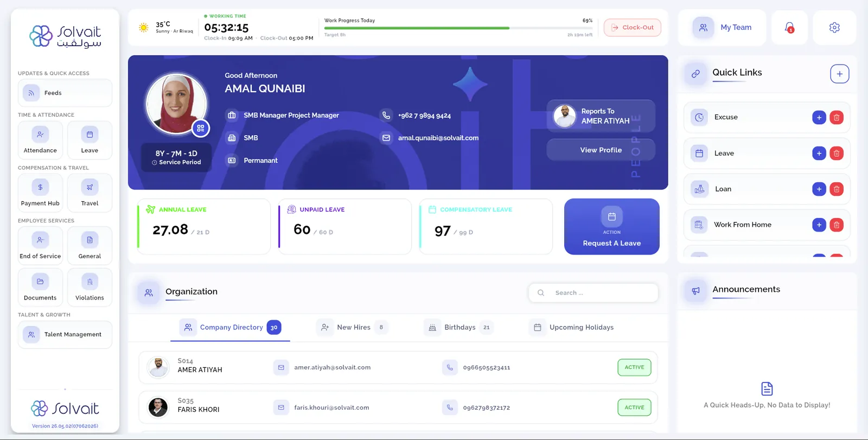Screen dimensions: 868x440
Task: Click View Profile button
Action: tap(601, 150)
